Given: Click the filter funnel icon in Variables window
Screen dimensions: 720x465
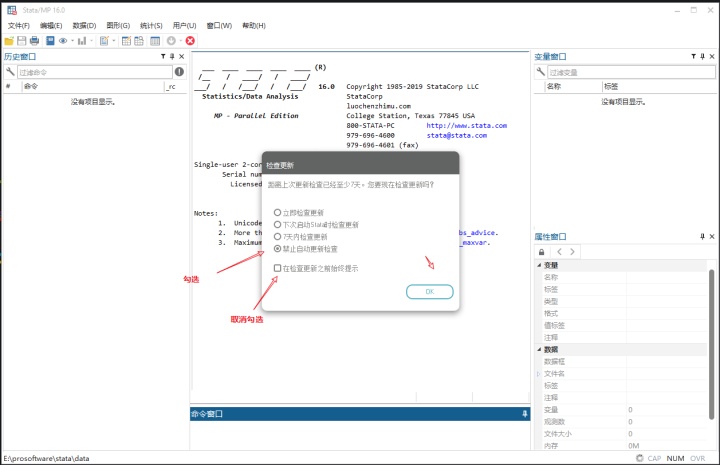Looking at the screenshot, I should click(693, 56).
